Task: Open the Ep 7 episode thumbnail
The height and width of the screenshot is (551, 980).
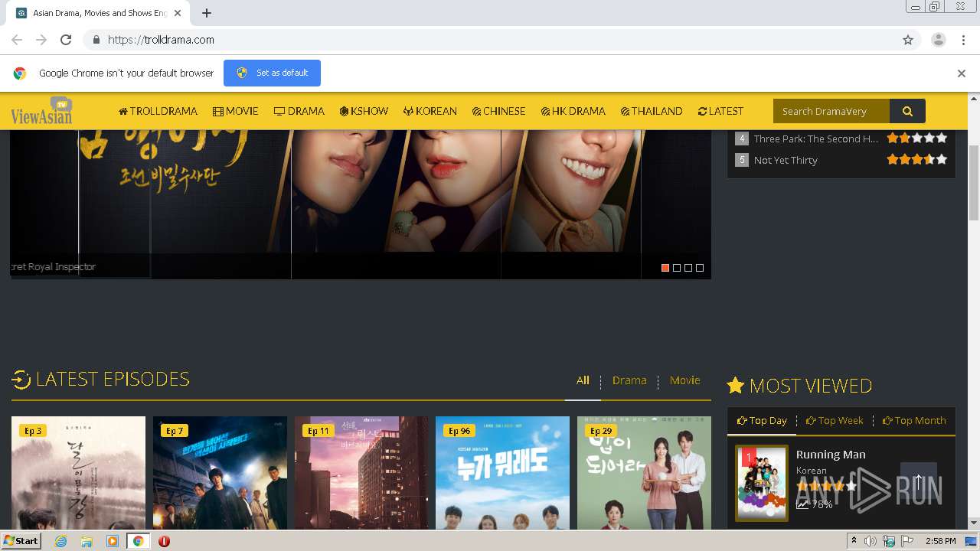Action: click(220, 473)
